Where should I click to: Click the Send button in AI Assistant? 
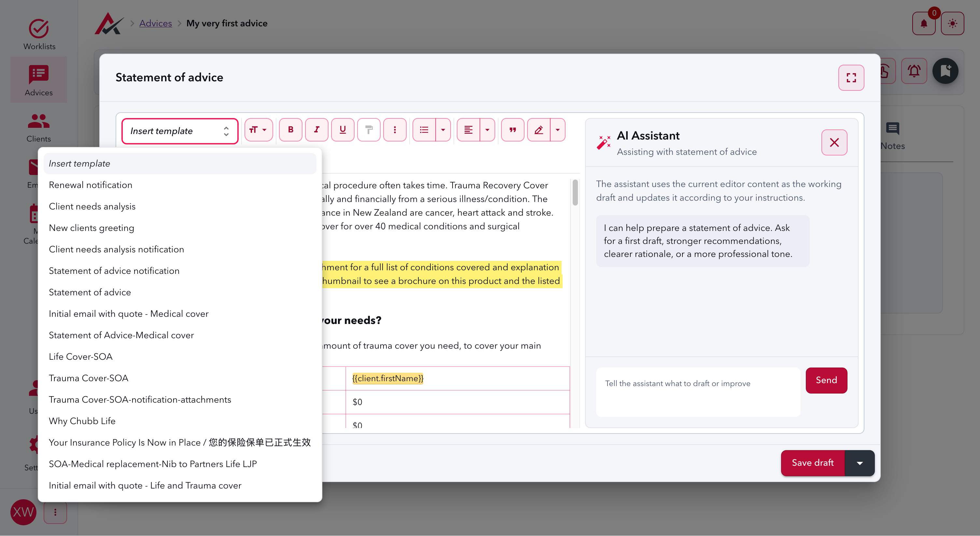point(826,380)
